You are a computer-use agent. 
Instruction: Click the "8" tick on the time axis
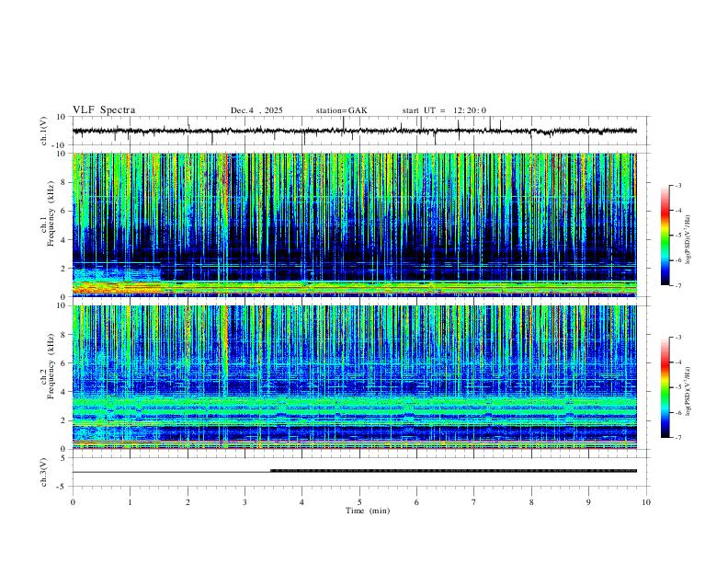(x=531, y=502)
